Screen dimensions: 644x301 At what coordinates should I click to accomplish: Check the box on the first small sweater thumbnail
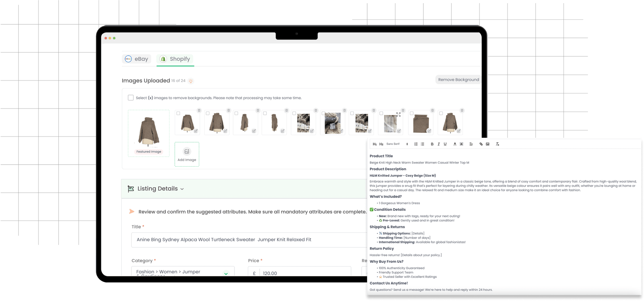(178, 114)
